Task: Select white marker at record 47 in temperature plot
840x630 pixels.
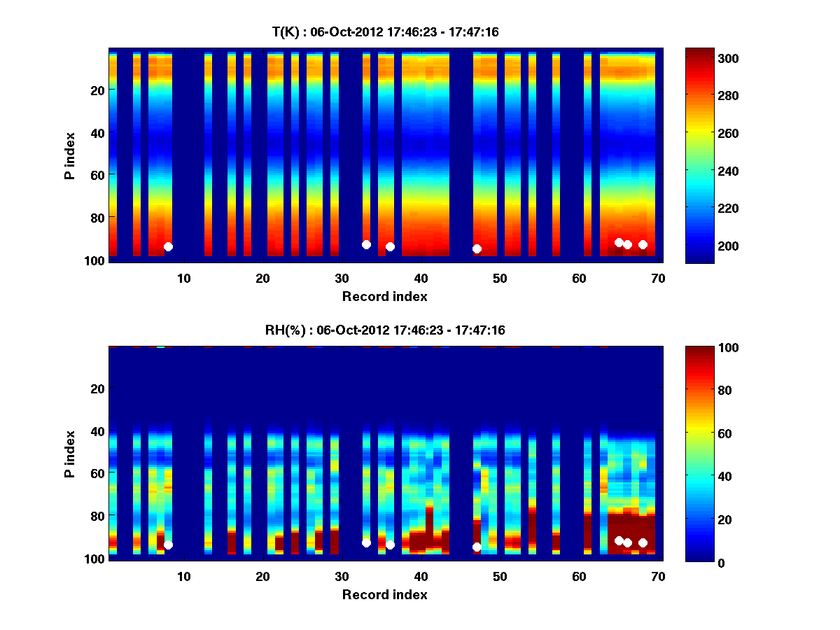Action: click(477, 248)
